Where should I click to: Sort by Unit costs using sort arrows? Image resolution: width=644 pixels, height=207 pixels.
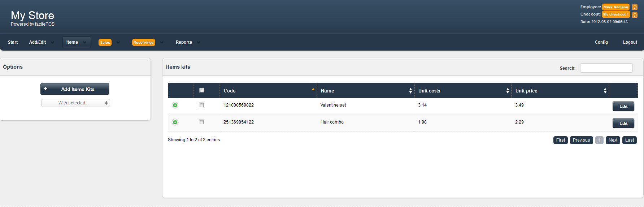tap(508, 91)
